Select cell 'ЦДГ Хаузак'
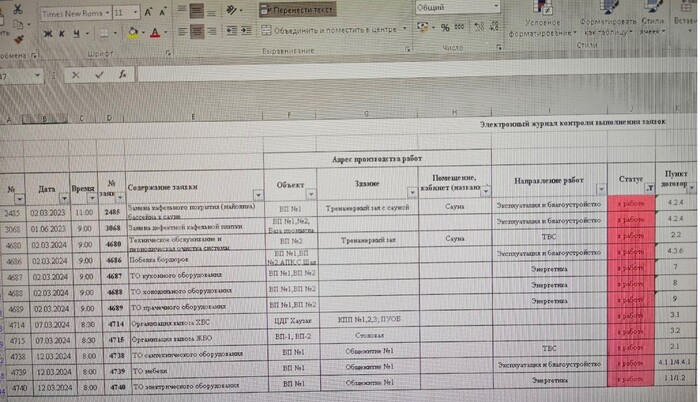Viewport: 700px width, 402px height. (292, 321)
